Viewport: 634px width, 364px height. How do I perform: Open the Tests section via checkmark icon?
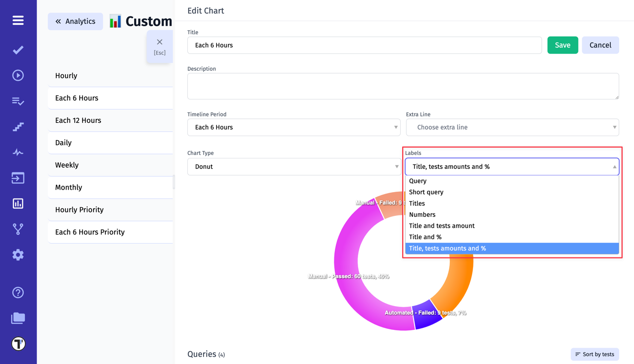pyautogui.click(x=18, y=50)
